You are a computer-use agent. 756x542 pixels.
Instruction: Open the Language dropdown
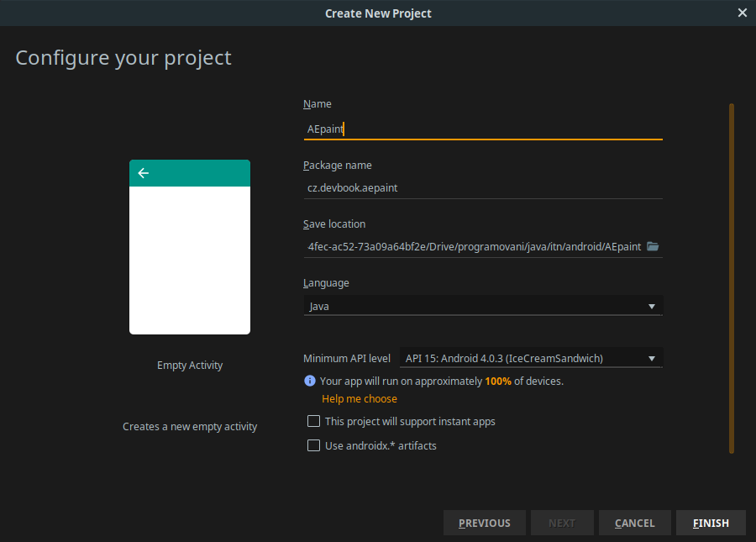click(483, 306)
